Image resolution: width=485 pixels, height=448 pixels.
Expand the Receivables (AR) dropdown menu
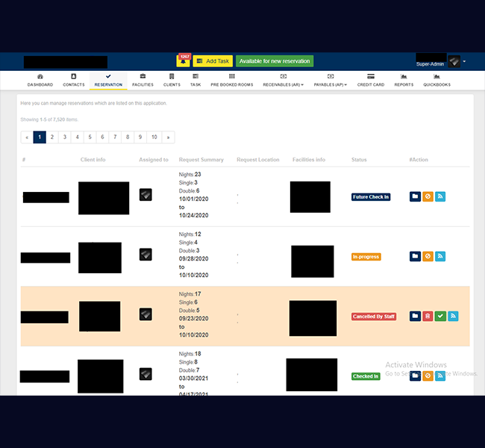tap(283, 81)
